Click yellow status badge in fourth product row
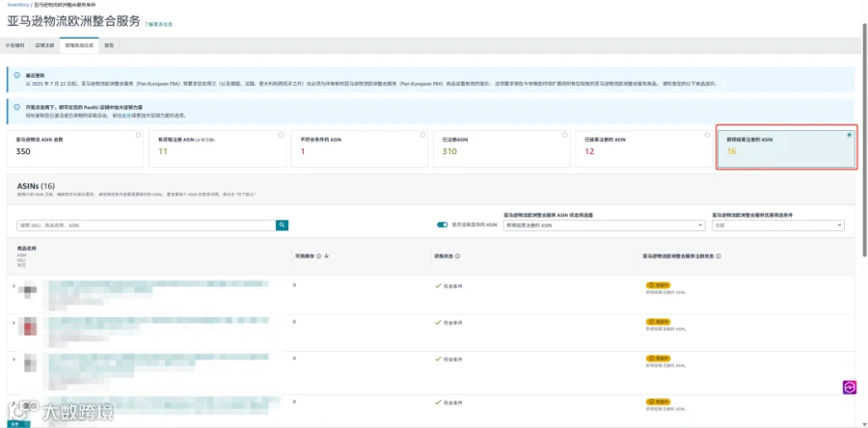 (658, 401)
